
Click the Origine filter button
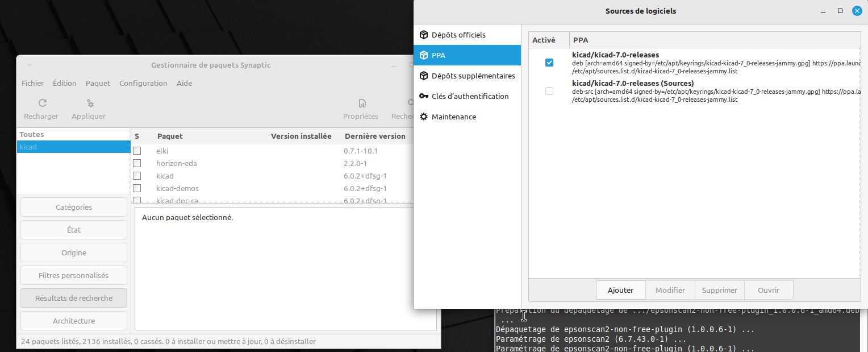(74, 252)
